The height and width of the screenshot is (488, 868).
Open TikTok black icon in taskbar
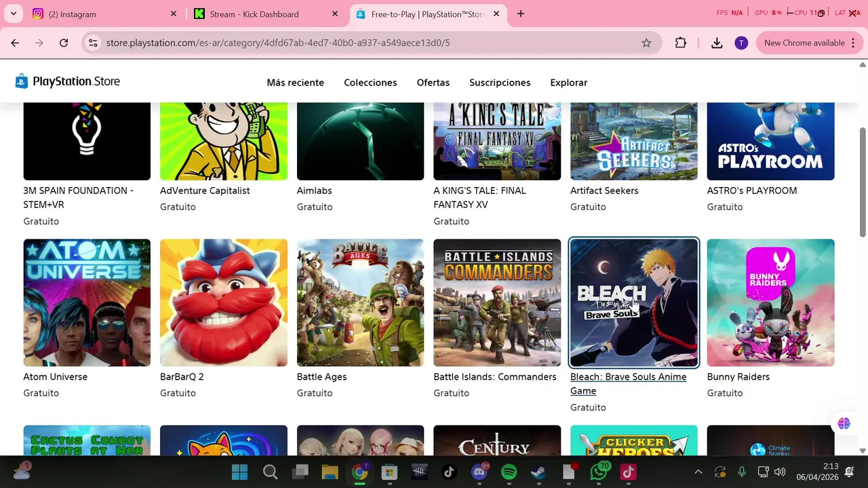(x=449, y=472)
